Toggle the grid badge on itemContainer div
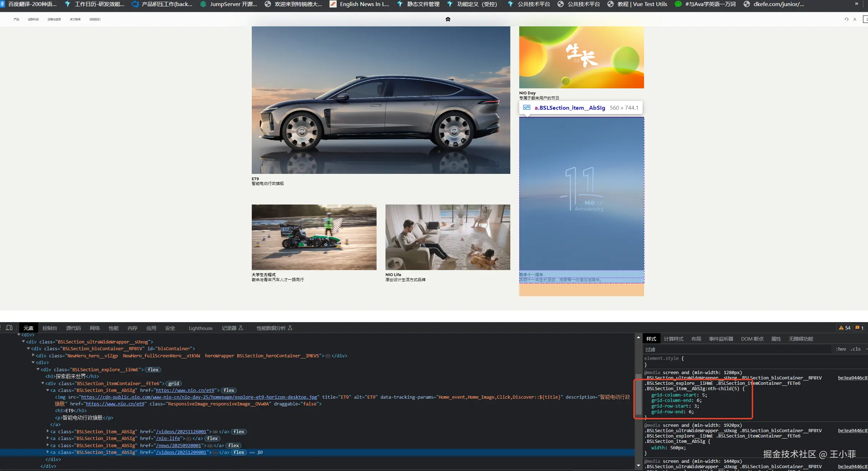868x471 pixels. 174,384
